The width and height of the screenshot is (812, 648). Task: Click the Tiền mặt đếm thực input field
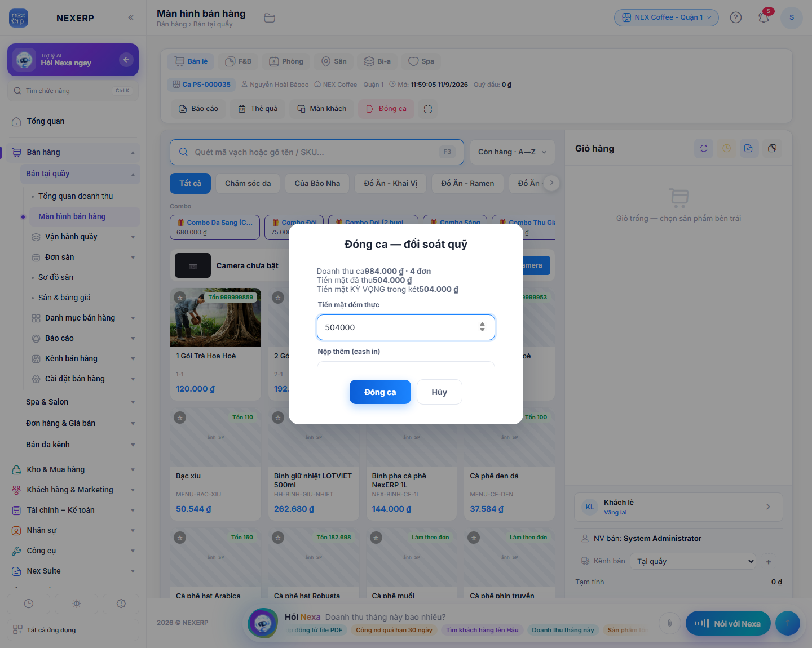coord(406,327)
